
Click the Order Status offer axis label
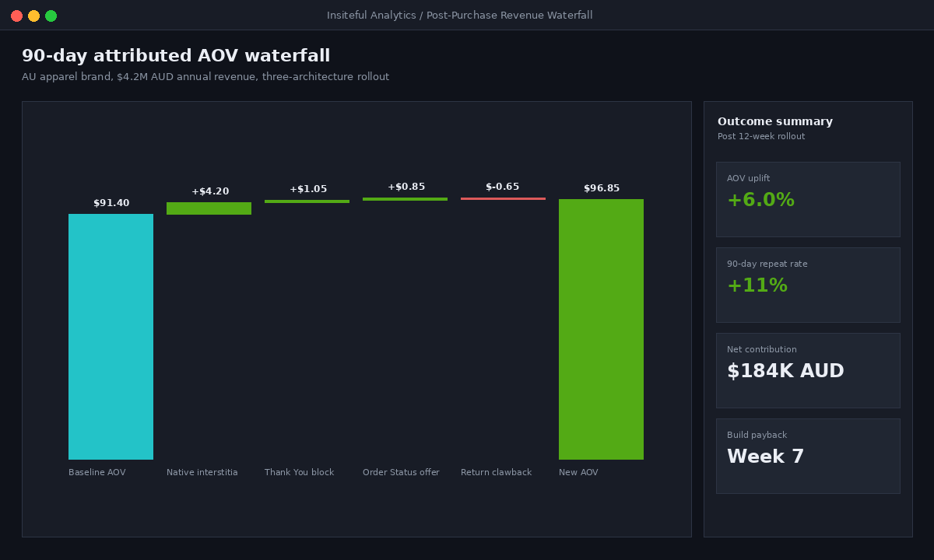401,472
